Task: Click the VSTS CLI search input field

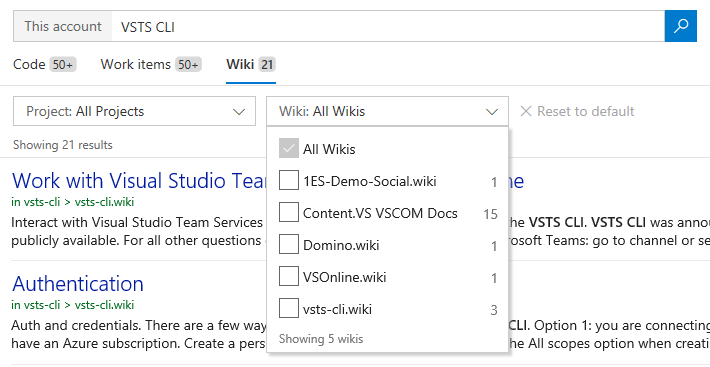Action: 388,26
